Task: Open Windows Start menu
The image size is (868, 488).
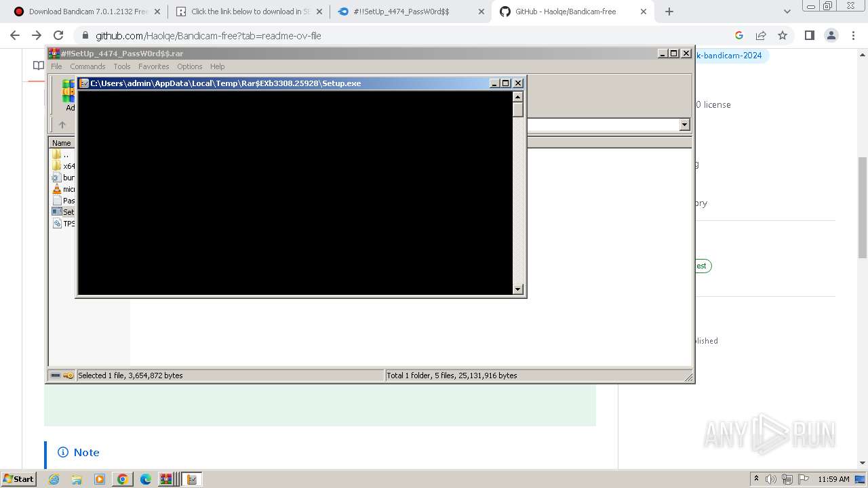Action: pos(18,479)
